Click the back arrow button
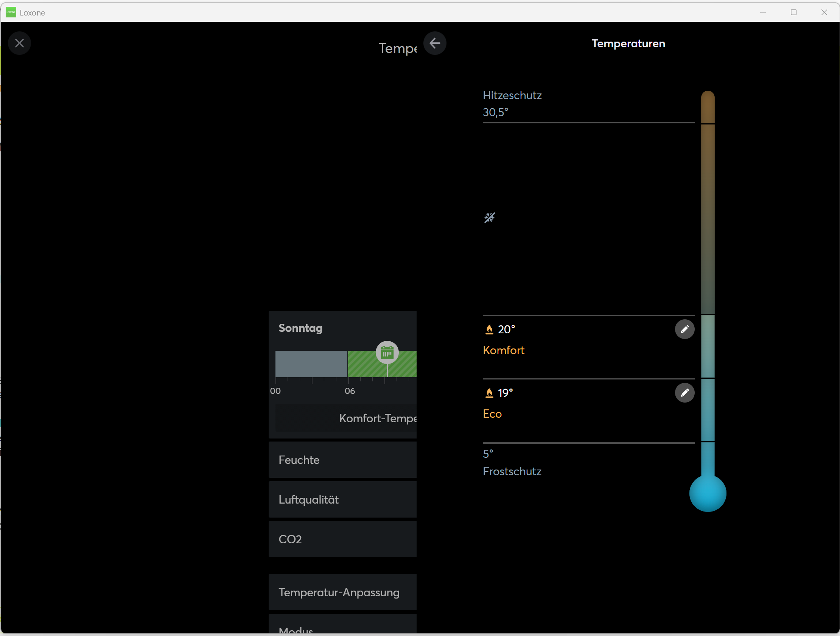This screenshot has height=636, width=840. 434,43
